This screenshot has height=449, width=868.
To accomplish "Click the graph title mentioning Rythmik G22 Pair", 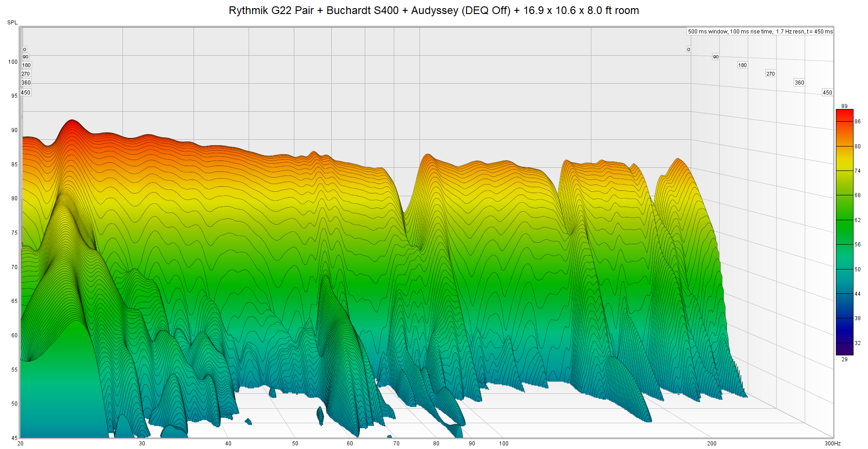I will point(434,10).
